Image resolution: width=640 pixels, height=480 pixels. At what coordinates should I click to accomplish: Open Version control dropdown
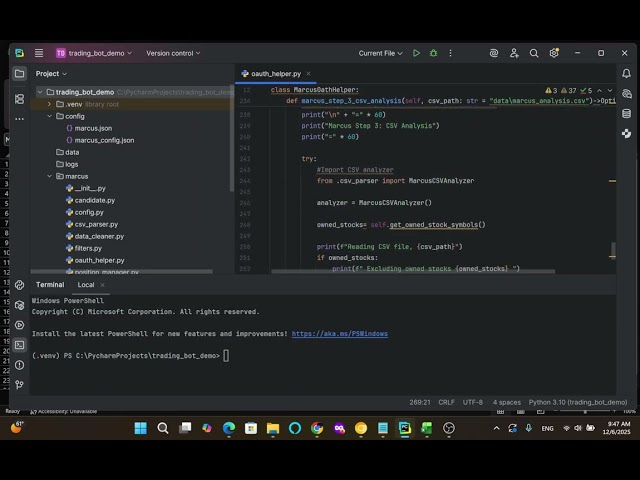tap(173, 53)
